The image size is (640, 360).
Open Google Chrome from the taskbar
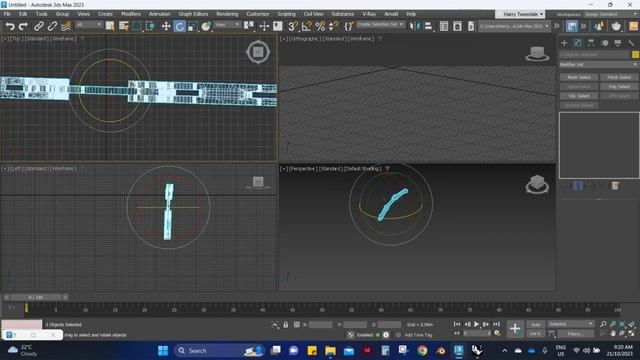tap(422, 350)
